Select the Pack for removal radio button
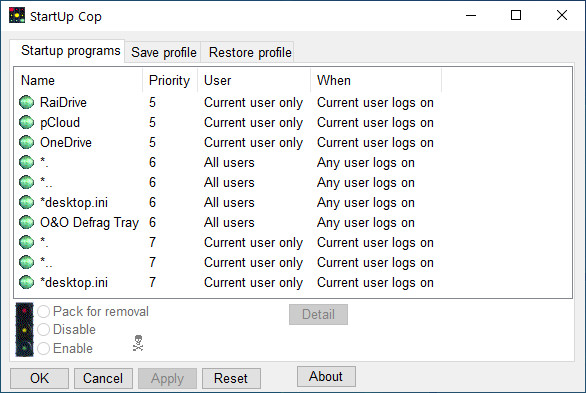Screen dimensions: 586x393 point(43,311)
